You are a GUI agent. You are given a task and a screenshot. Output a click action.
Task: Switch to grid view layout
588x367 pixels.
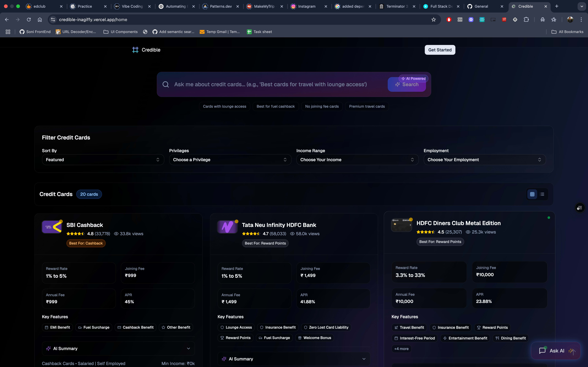tap(532, 194)
